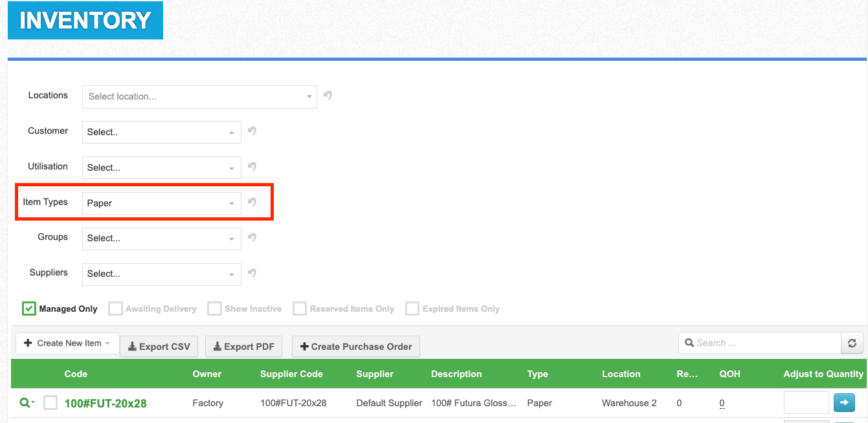Sort by the Supplier column header

[375, 374]
